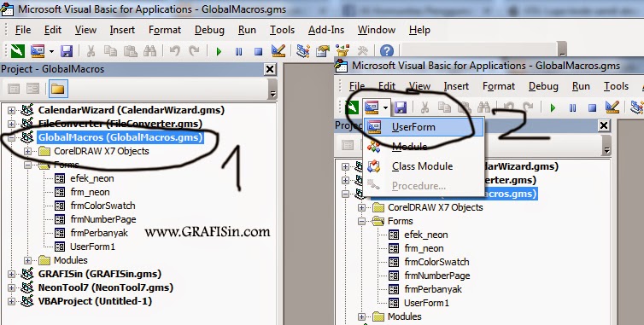Collapse Forms folder in front window tree

361,221
